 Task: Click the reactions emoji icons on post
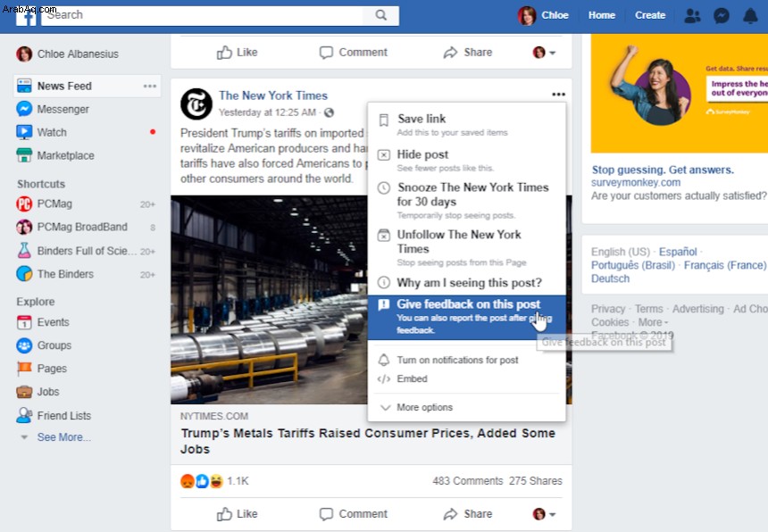pos(202,481)
